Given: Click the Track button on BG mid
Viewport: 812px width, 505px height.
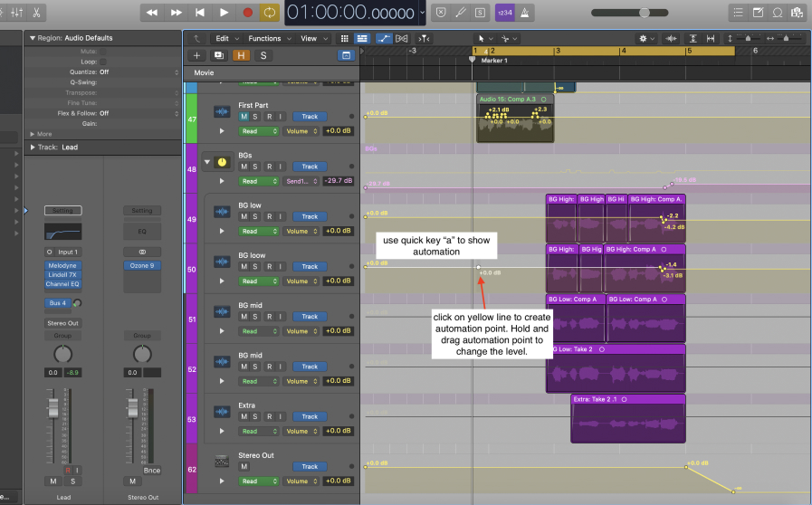Looking at the screenshot, I should click(x=310, y=317).
